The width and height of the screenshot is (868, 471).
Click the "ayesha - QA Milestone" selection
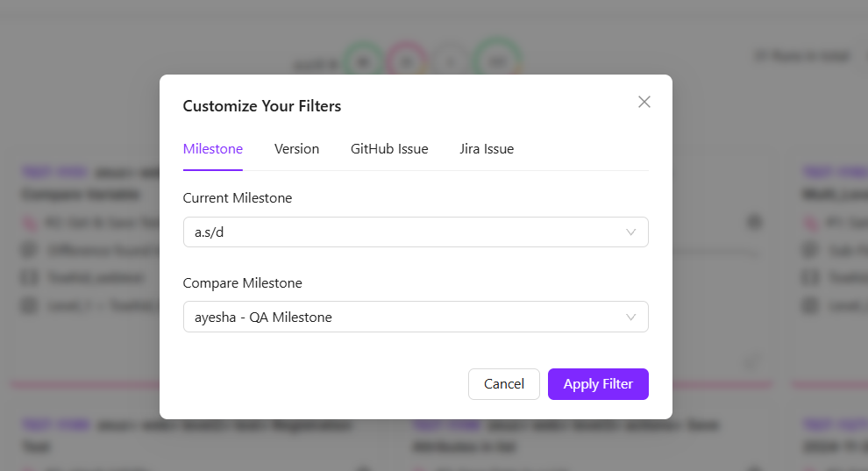[x=263, y=318]
